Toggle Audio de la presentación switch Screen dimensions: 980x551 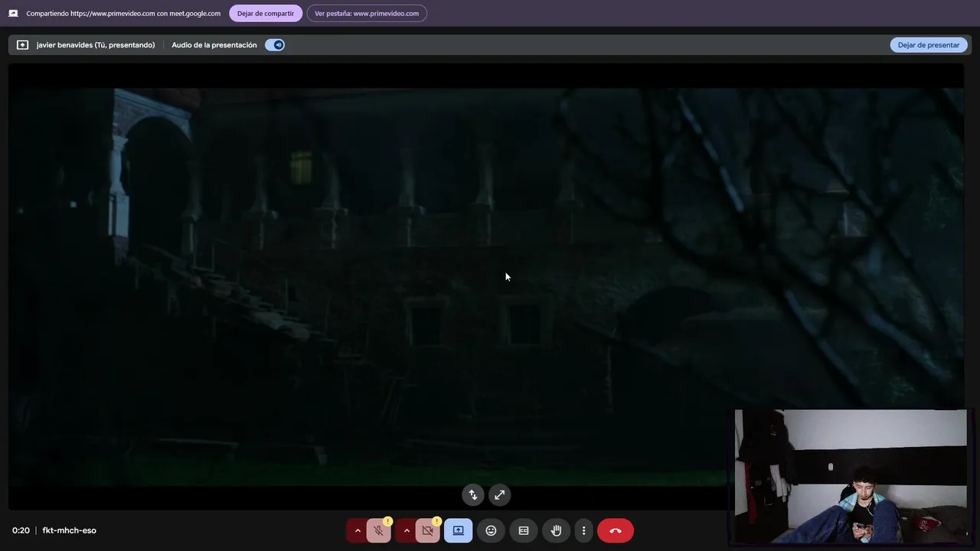pyautogui.click(x=275, y=45)
